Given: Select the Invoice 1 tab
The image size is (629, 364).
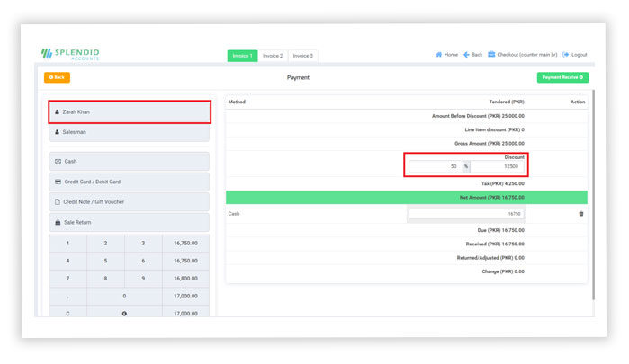Looking at the screenshot, I should (x=242, y=56).
